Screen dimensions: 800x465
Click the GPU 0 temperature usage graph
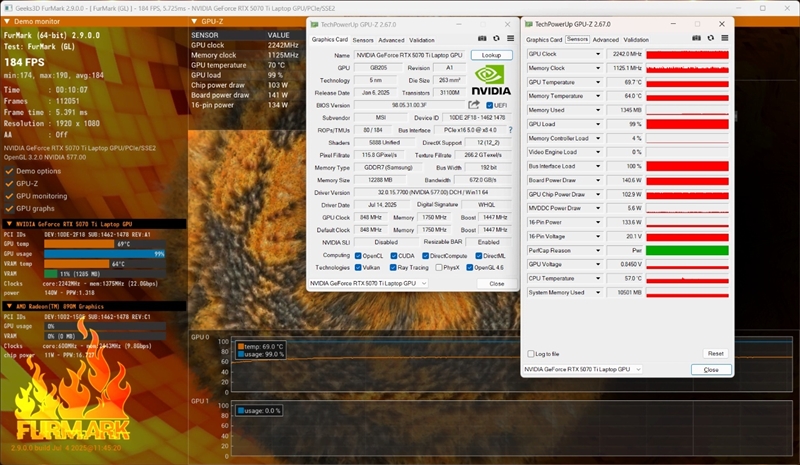click(x=512, y=365)
